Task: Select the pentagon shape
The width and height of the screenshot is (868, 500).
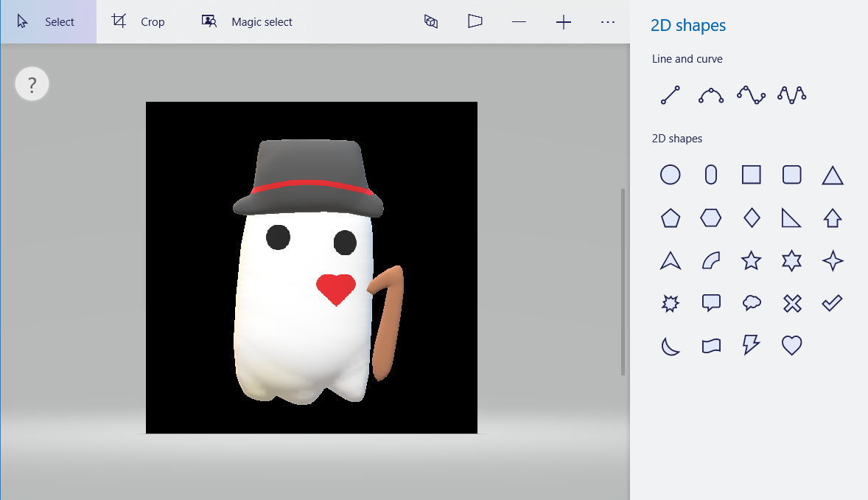Action: 670,218
